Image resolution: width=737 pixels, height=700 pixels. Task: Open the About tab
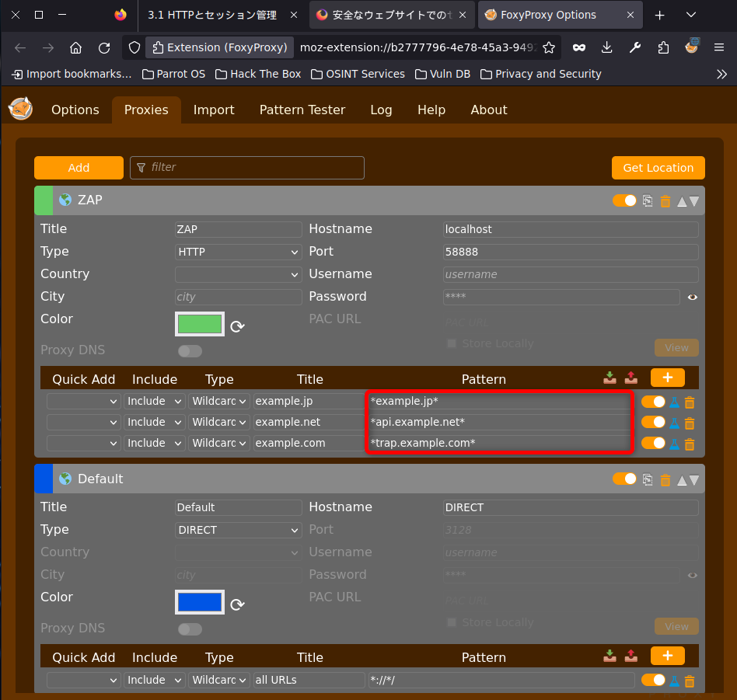(489, 110)
